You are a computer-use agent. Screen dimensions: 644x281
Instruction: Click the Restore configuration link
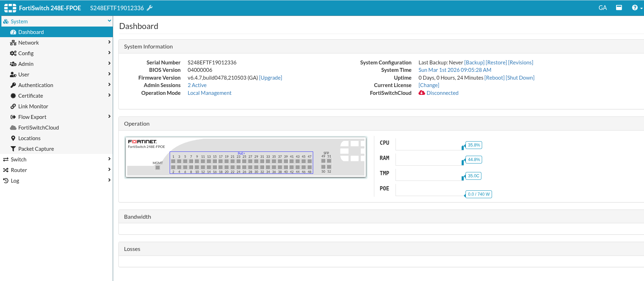click(496, 63)
